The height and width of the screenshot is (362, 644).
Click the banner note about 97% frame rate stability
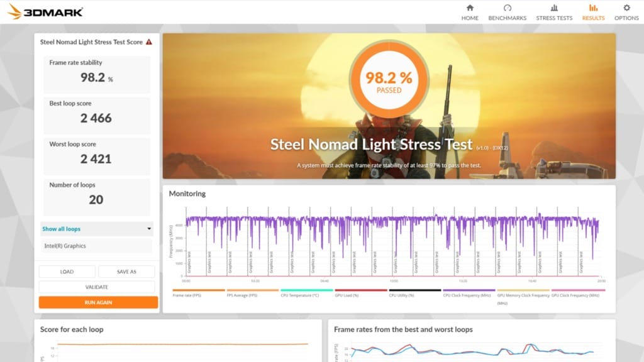(x=389, y=165)
